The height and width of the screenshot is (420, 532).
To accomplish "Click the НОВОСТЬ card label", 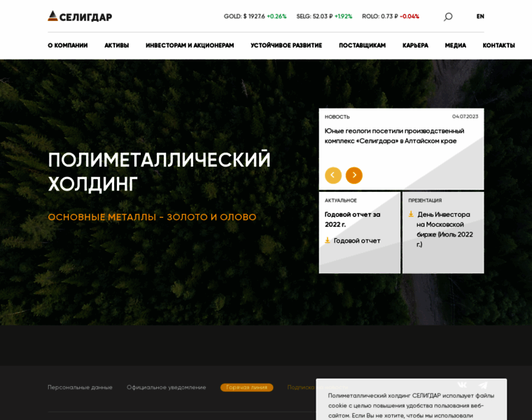I will [337, 117].
